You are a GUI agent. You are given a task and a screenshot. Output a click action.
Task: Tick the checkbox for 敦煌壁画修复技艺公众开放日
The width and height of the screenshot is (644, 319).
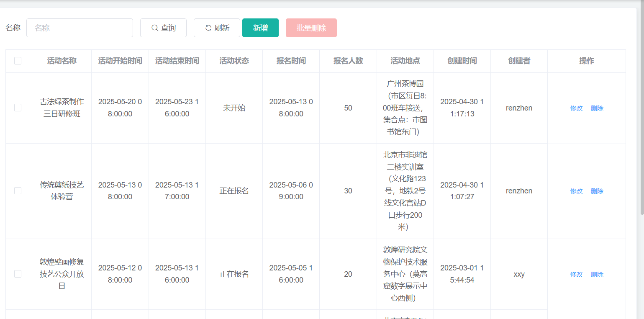18,274
